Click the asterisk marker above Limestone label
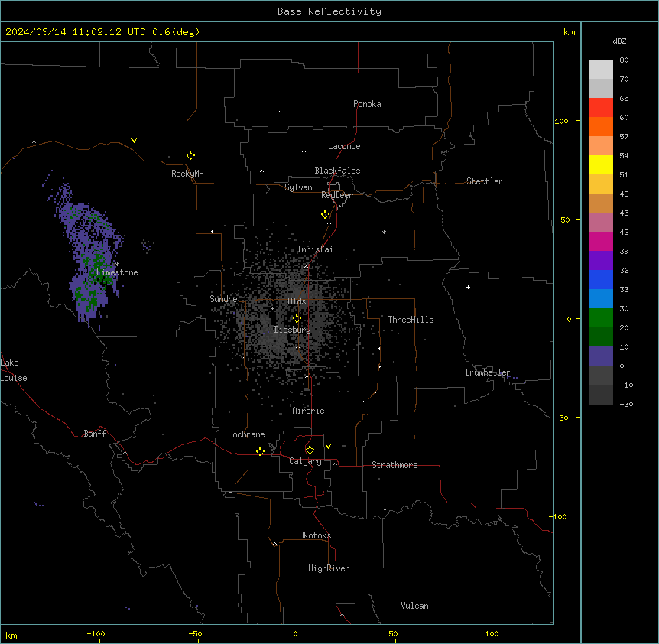Image resolution: width=659 pixels, height=644 pixels. [117, 265]
